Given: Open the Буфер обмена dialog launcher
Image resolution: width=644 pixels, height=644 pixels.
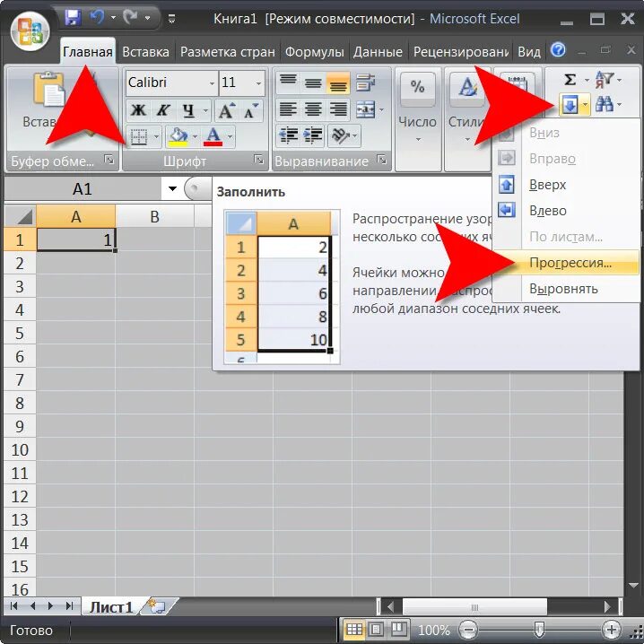Looking at the screenshot, I should (109, 160).
